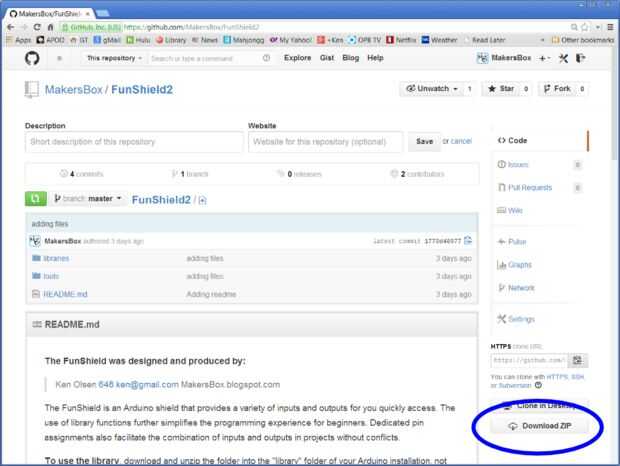
Task: Open the MakersBox owner link in title
Action: tap(74, 90)
